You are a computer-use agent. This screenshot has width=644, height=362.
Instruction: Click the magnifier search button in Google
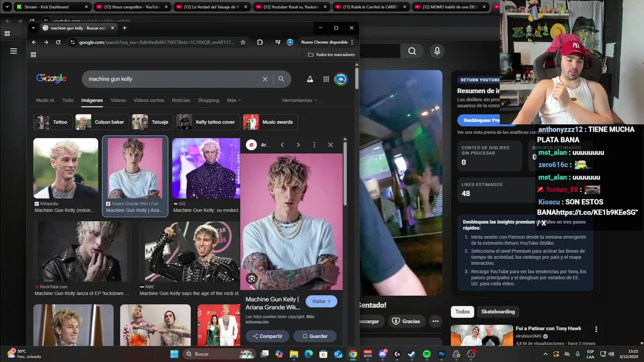click(281, 79)
